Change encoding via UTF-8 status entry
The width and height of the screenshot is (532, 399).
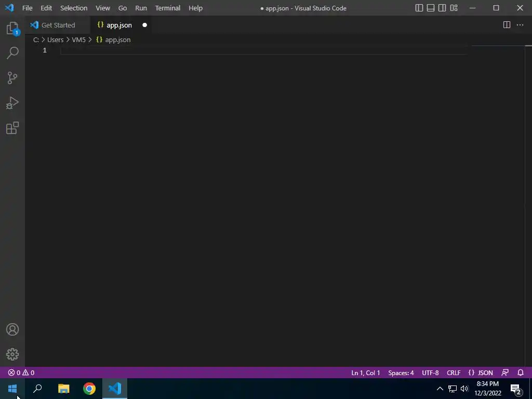point(430,373)
